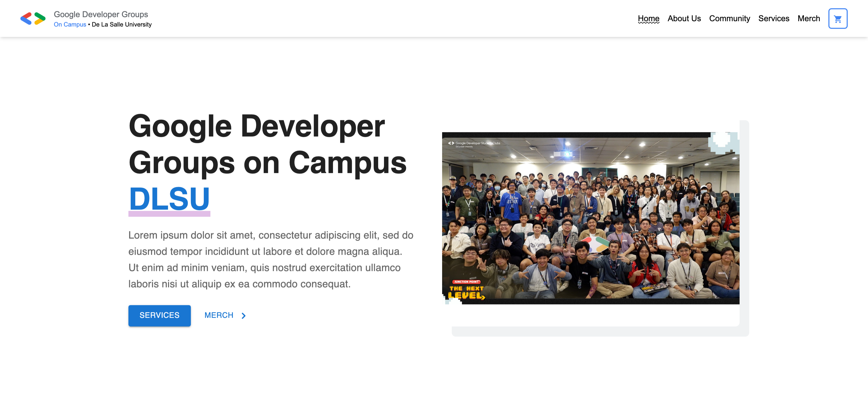Image resolution: width=868 pixels, height=417 pixels.
Task: Click the 'On Campus' blue text
Action: (x=70, y=25)
